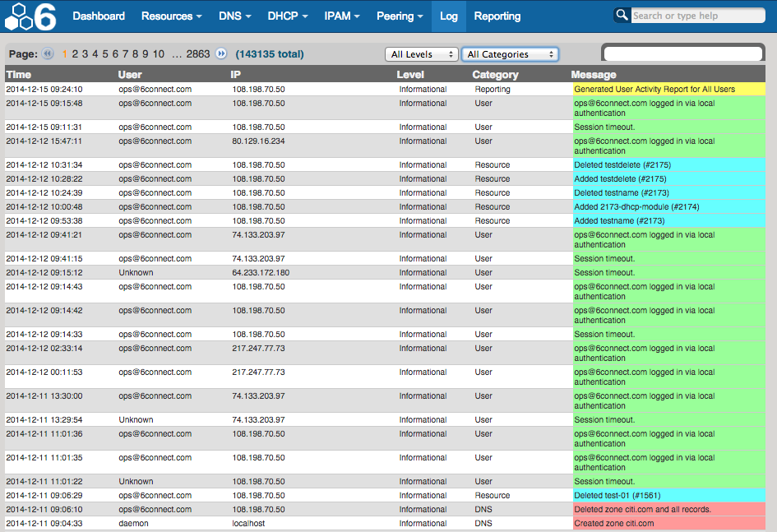This screenshot has height=532, width=777.
Task: Open the All Levels dropdown
Action: pyautogui.click(x=421, y=54)
